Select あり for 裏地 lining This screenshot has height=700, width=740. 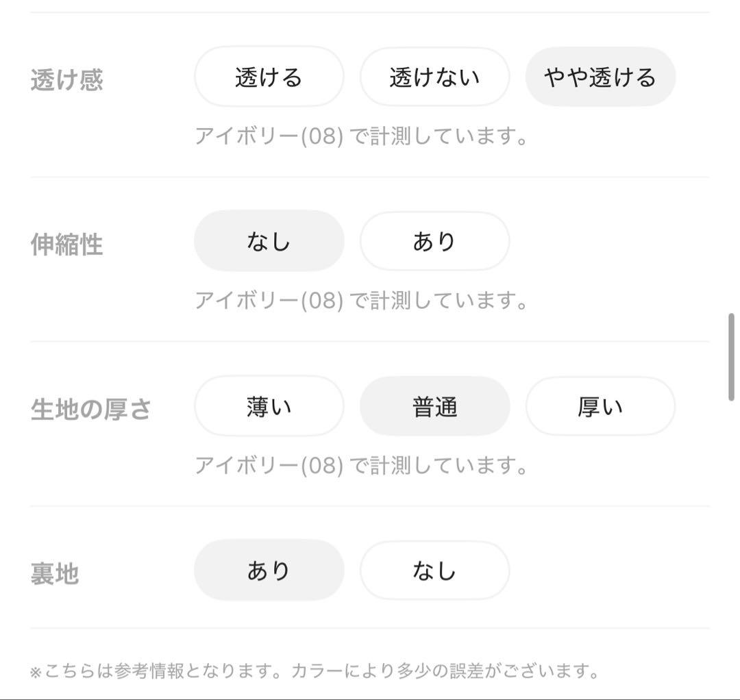269,571
